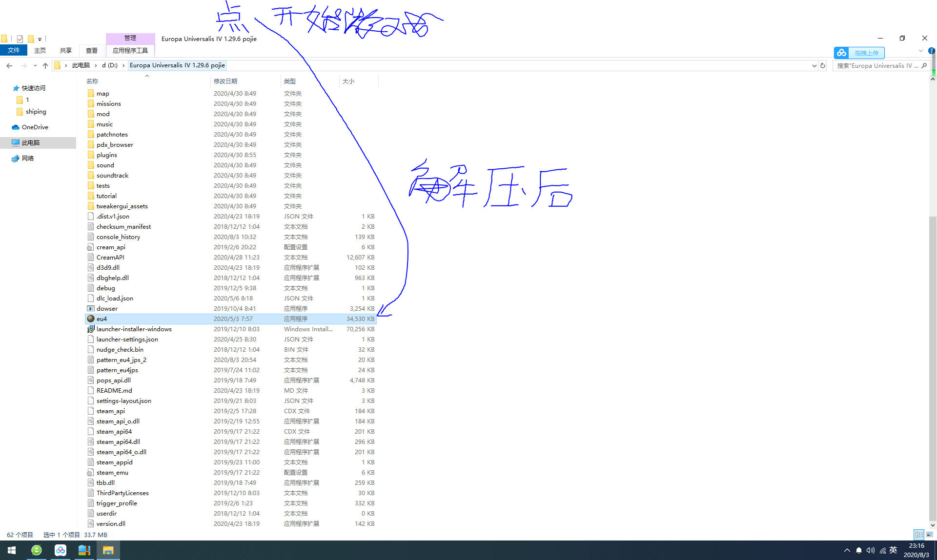
Task: Click the Help question mark icon
Action: click(x=931, y=51)
